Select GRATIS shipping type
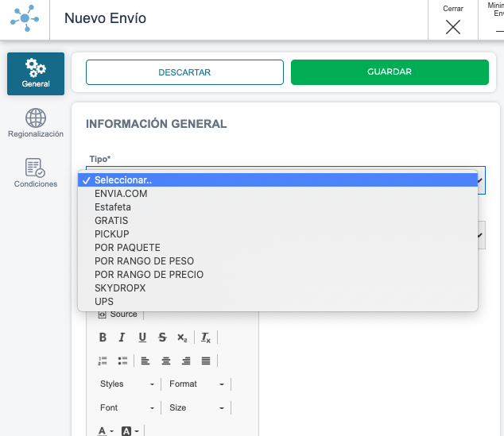Screen dimensions: 504x436 (277, 221)
